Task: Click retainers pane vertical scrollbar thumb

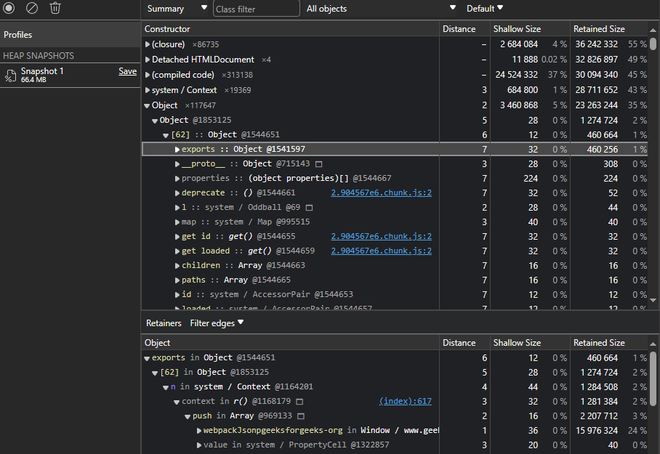Action: tap(653, 379)
